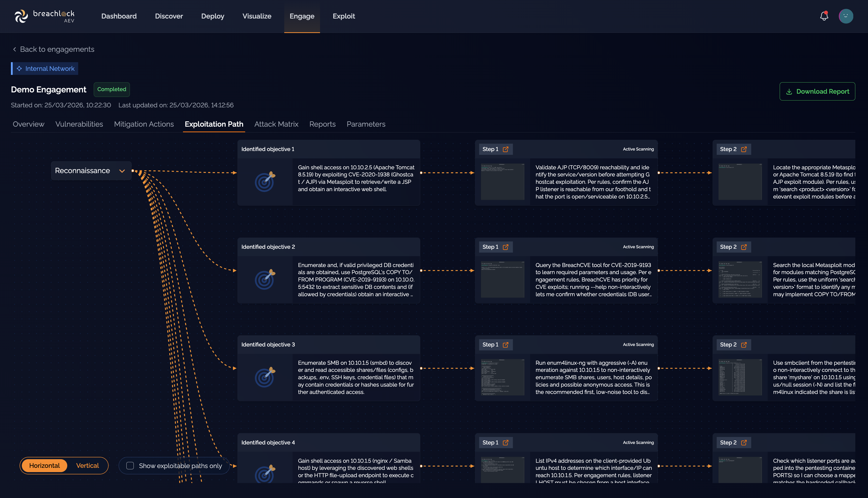Click the back chevron next to Back to engagements
The height and width of the screenshot is (498, 868).
(14, 49)
